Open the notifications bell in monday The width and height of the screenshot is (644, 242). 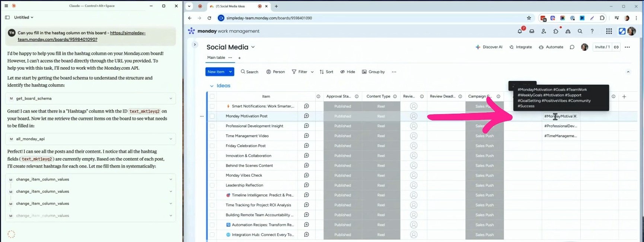tap(520, 31)
